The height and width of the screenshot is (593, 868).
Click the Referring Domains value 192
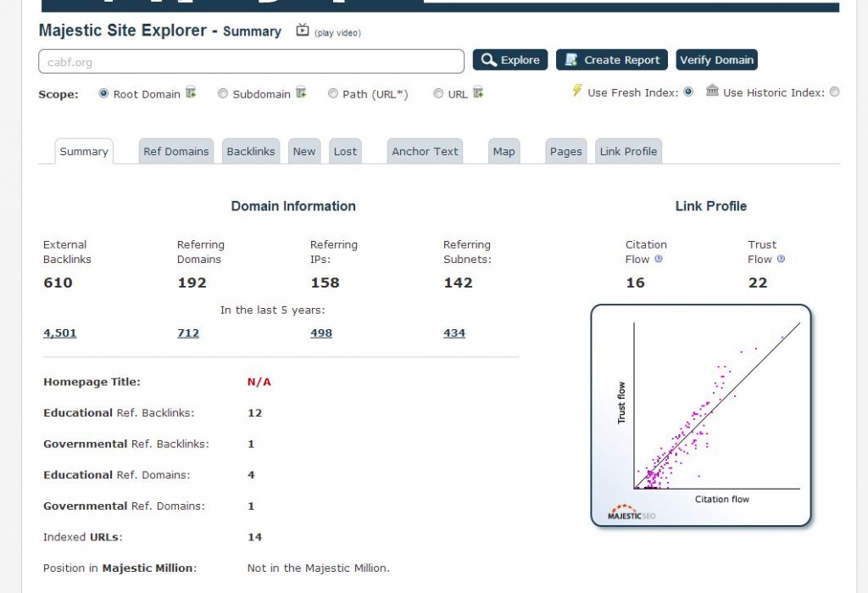[192, 283]
